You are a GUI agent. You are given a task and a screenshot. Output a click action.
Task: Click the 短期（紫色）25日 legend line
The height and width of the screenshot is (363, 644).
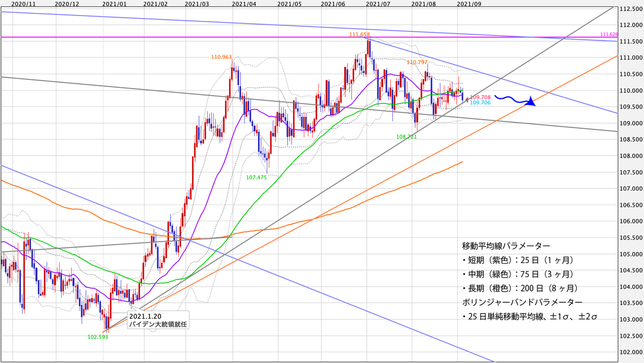(x=518, y=260)
